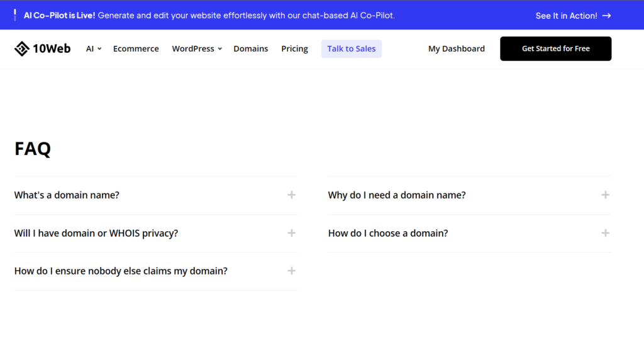Screen dimensions: 644x364
Task: Click the 10Web brand name text
Action: coord(52,48)
